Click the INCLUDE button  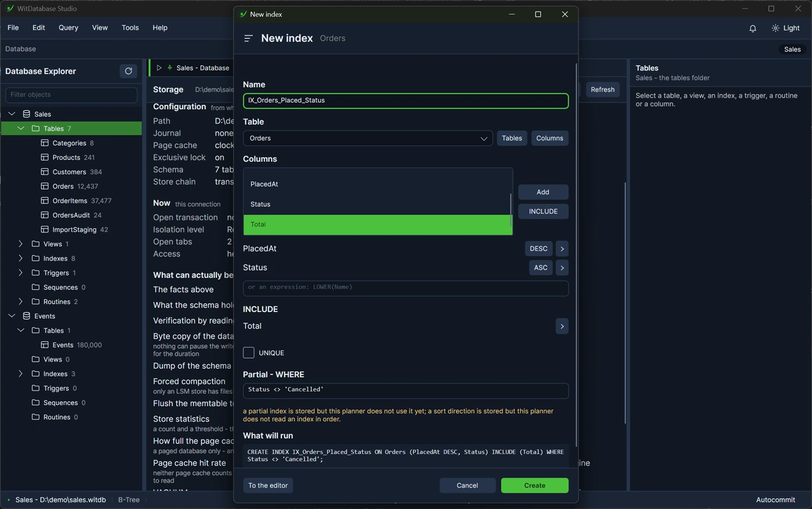pos(543,212)
